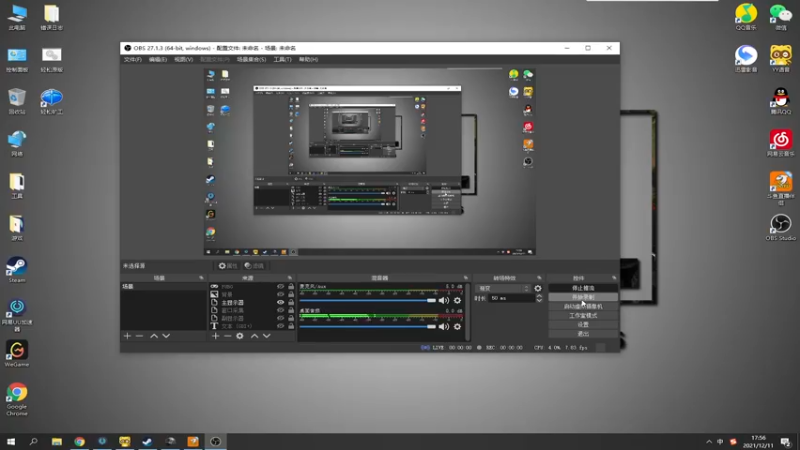The image size is (800, 450).
Task: Show hidden system tray icons chevron
Action: (x=709, y=442)
